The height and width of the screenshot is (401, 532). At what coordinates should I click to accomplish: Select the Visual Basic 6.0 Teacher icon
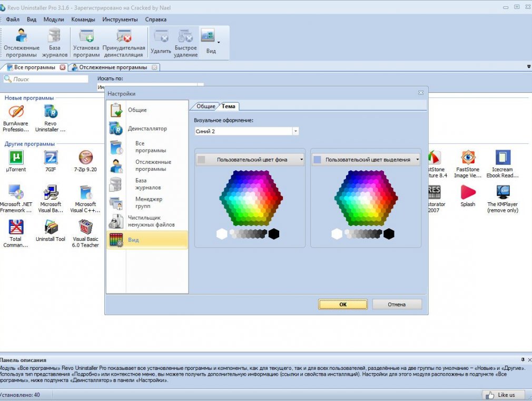[x=85, y=233]
